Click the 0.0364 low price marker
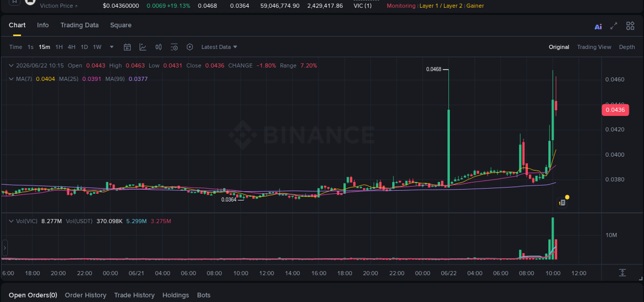This screenshot has width=644, height=302. coord(229,199)
